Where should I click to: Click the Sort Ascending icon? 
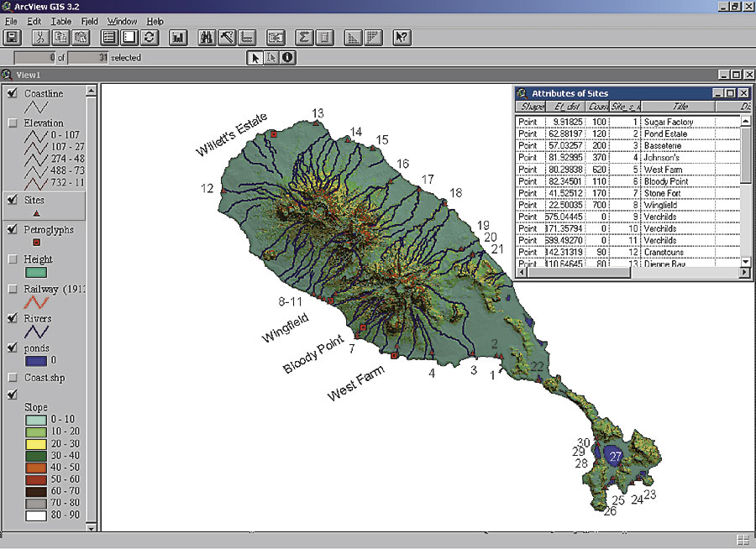coord(353,37)
